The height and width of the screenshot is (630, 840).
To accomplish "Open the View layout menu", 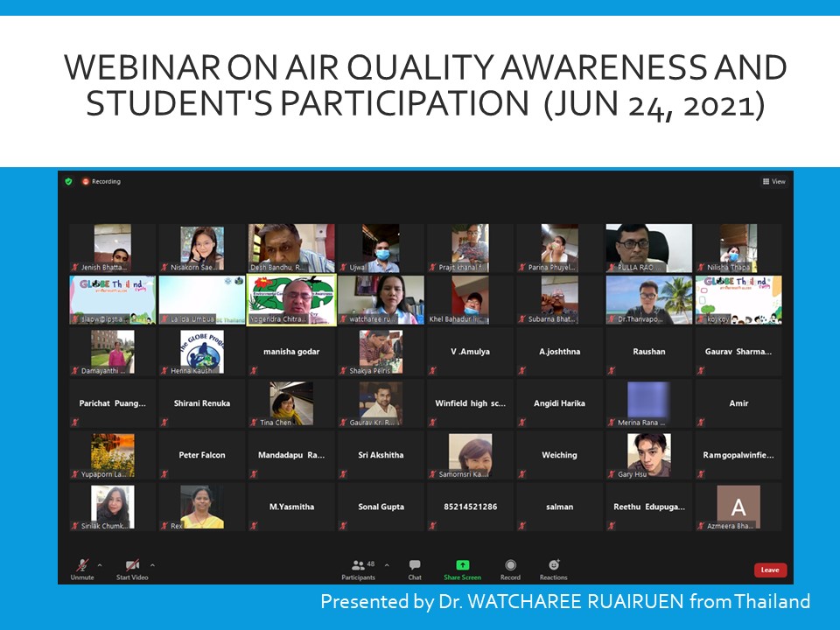I will [773, 181].
